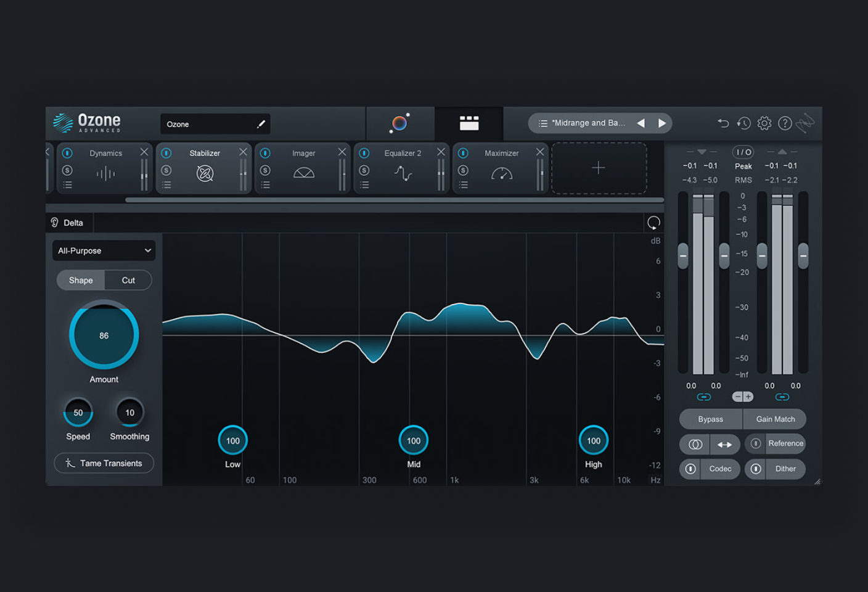868x592 pixels.
Task: Click the Gain Match button
Action: (x=776, y=419)
